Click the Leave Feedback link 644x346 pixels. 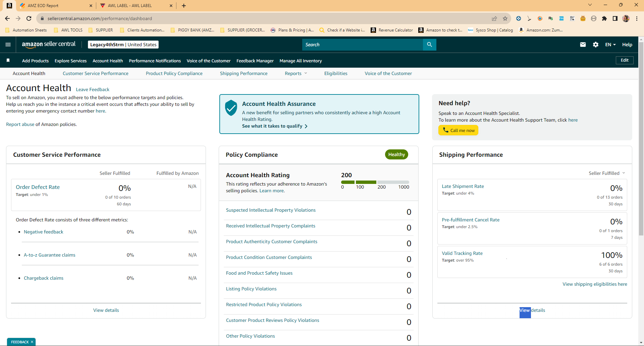coord(93,89)
